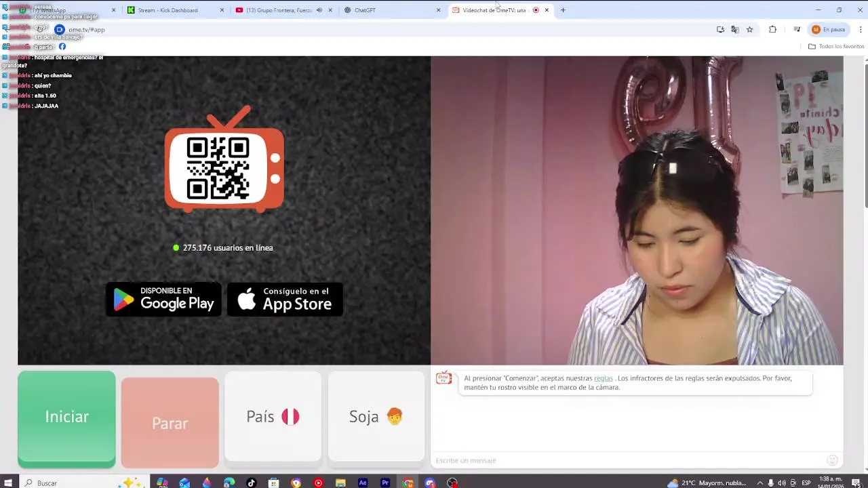Click the reglas link in the chat notice
Viewport: 868px width, 488px height.
603,378
